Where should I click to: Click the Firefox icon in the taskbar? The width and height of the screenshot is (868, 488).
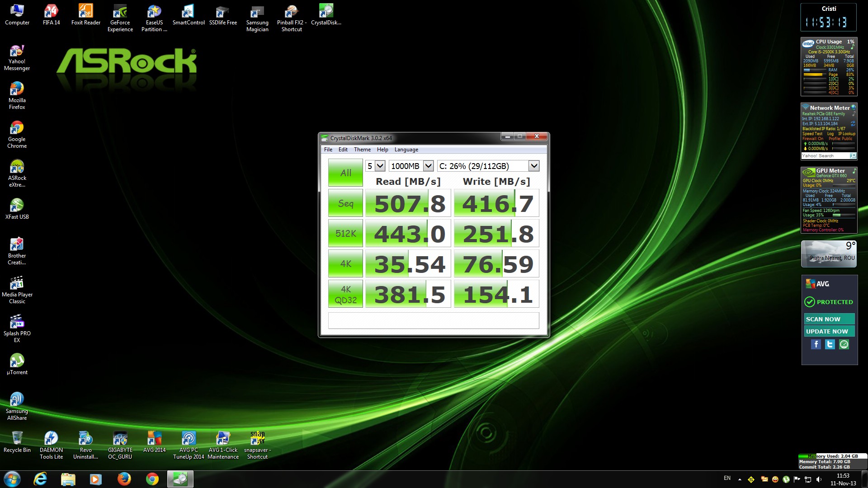pyautogui.click(x=124, y=479)
